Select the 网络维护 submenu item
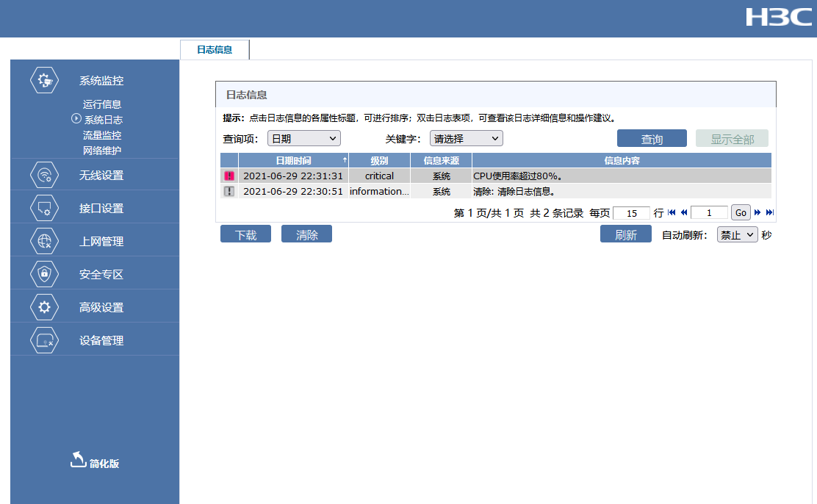 (102, 150)
